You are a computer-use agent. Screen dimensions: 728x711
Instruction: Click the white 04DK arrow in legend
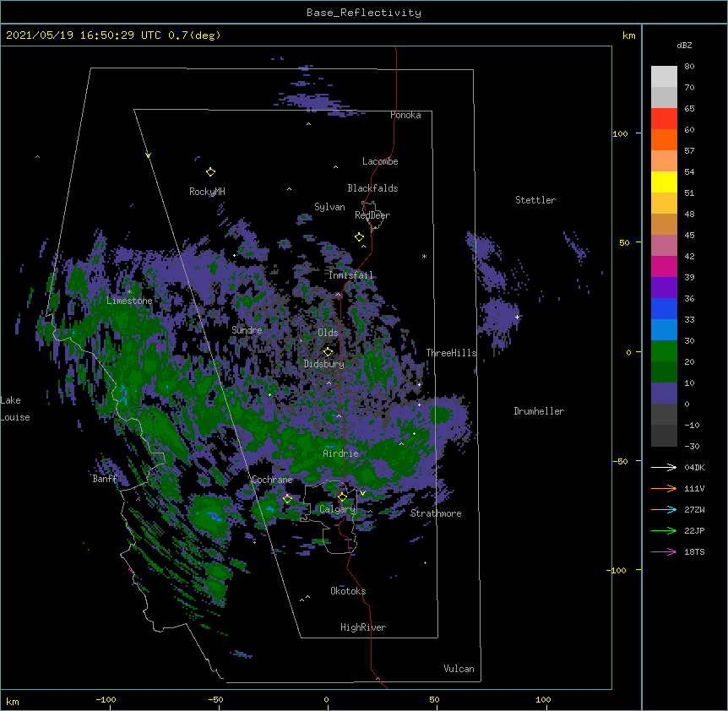(664, 467)
